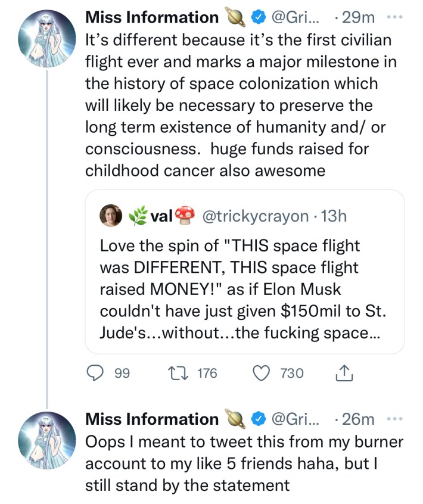Image resolution: width=423 pixels, height=504 pixels.
Task: Click the 29m timestamp of first tweet
Action: point(359,18)
